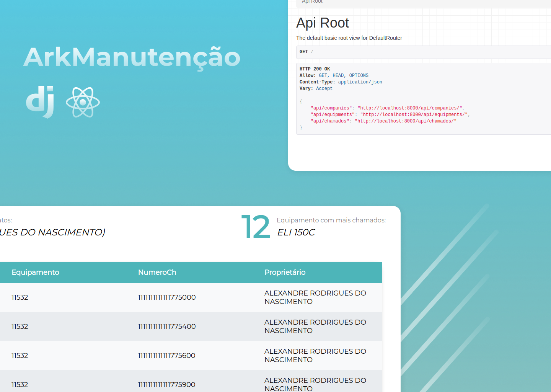
Task: Click NumeroCh value 1111111111111775400
Action: pos(167,327)
